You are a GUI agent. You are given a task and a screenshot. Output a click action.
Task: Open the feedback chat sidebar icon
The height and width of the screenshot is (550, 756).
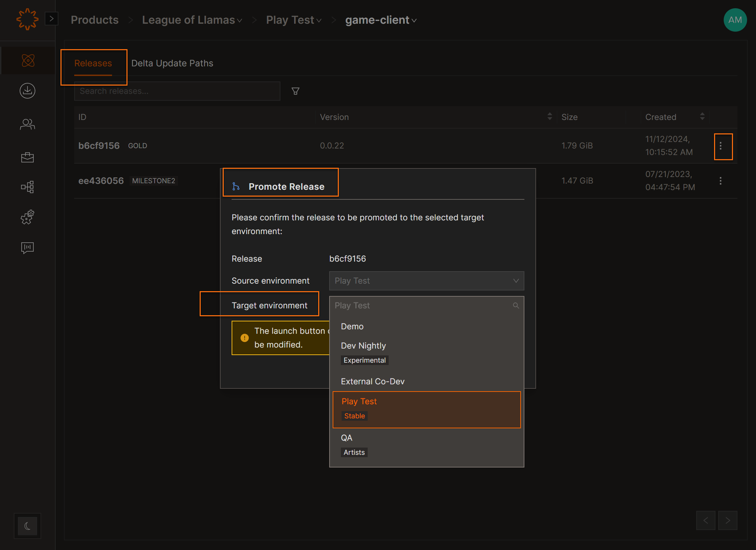27,247
